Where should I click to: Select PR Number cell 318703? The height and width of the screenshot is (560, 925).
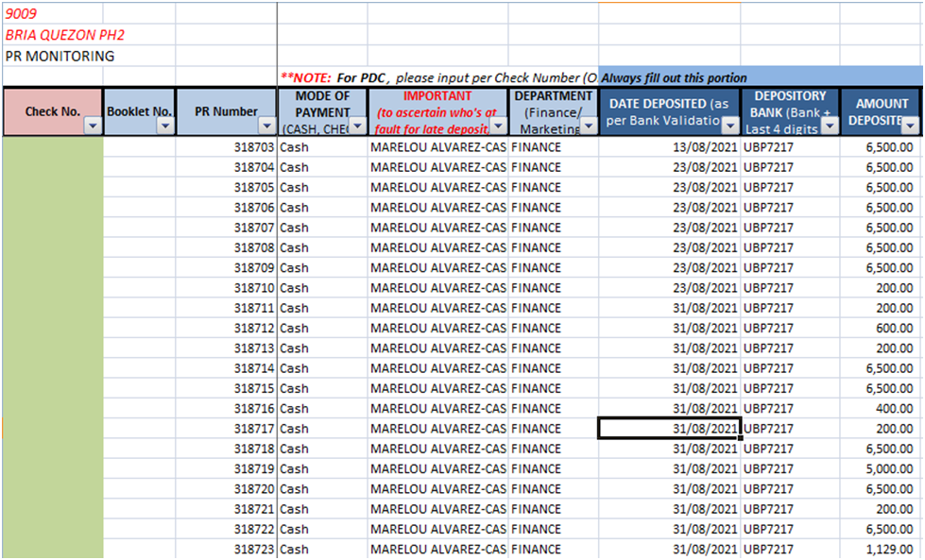click(x=227, y=147)
